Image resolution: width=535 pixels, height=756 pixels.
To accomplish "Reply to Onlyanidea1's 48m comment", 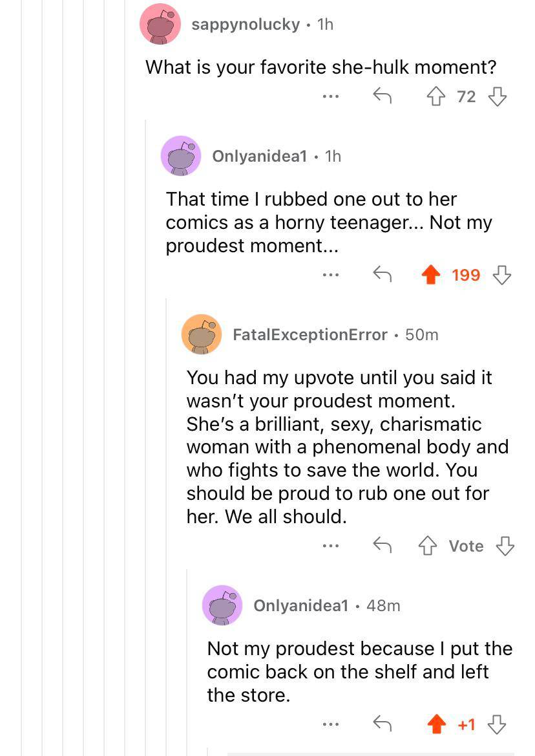I will (x=383, y=725).
